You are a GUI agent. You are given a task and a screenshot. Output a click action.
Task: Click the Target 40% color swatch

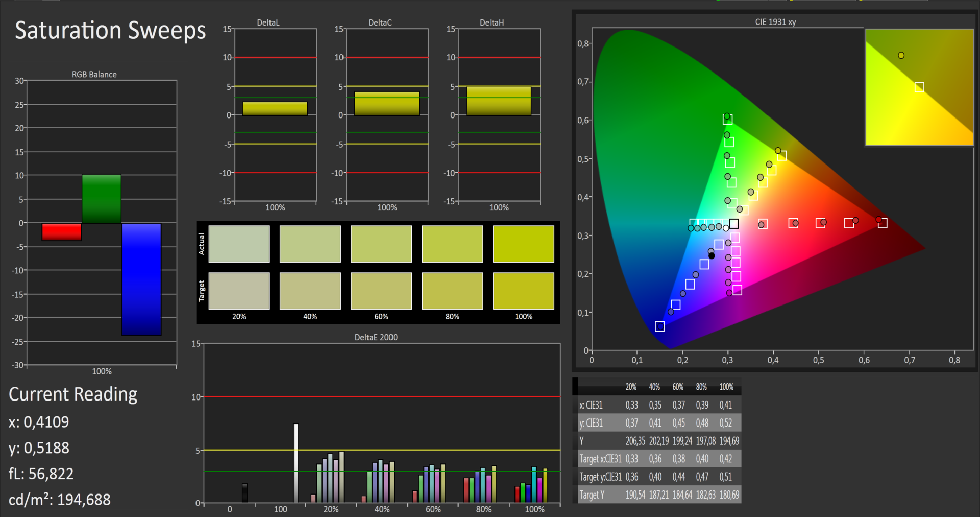click(x=310, y=291)
